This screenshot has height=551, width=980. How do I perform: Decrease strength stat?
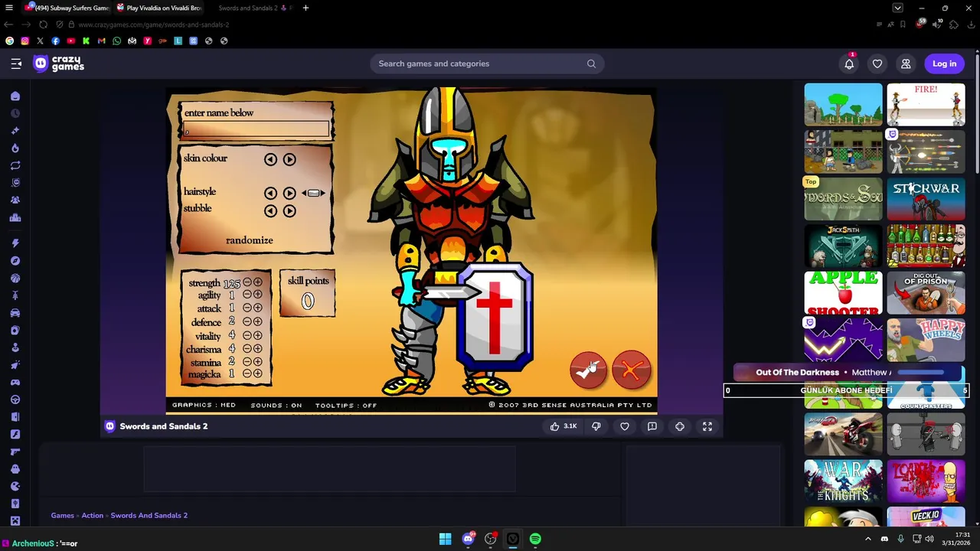247,282
